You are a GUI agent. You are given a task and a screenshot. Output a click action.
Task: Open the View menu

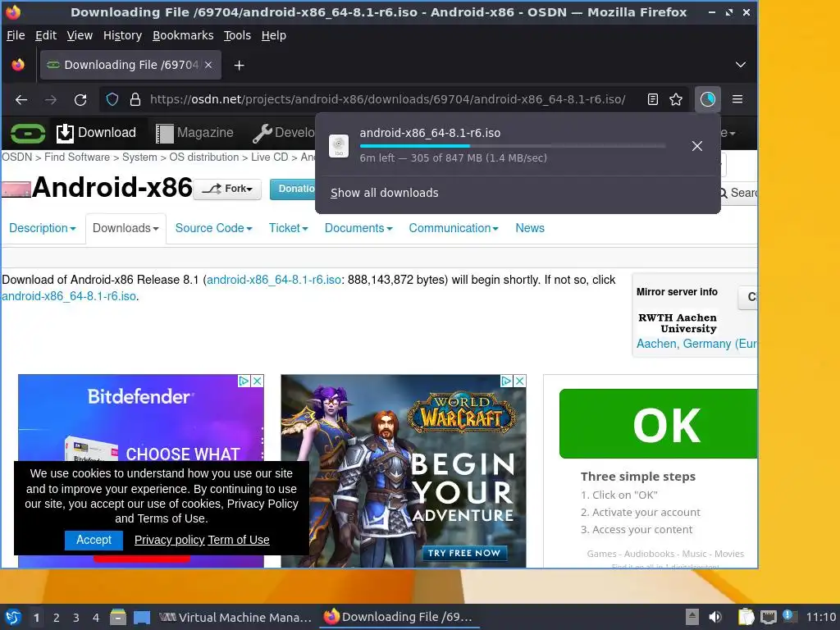pyautogui.click(x=80, y=35)
